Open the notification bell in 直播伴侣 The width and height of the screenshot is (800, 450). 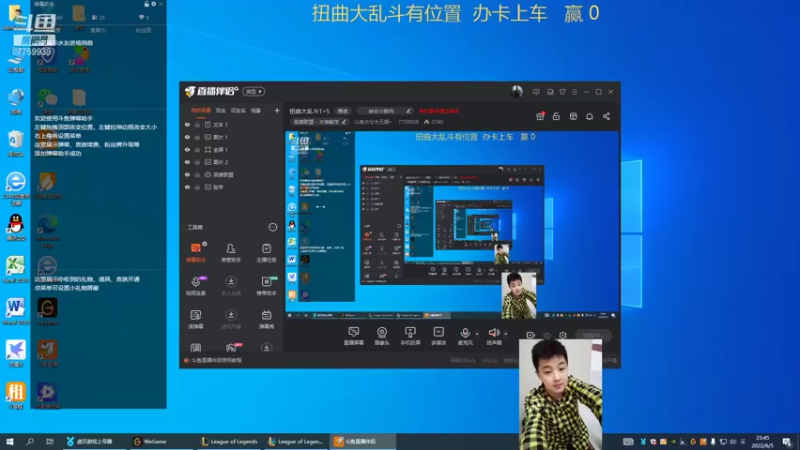[x=589, y=116]
